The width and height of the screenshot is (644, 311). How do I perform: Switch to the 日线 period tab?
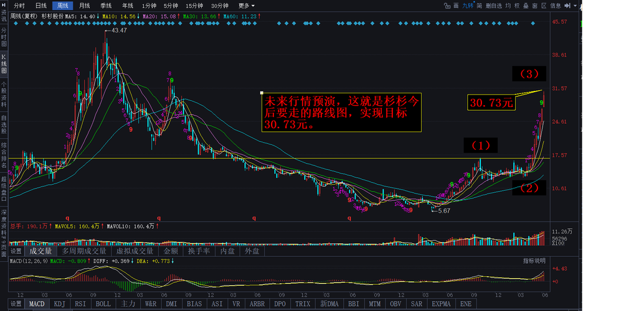coord(41,6)
